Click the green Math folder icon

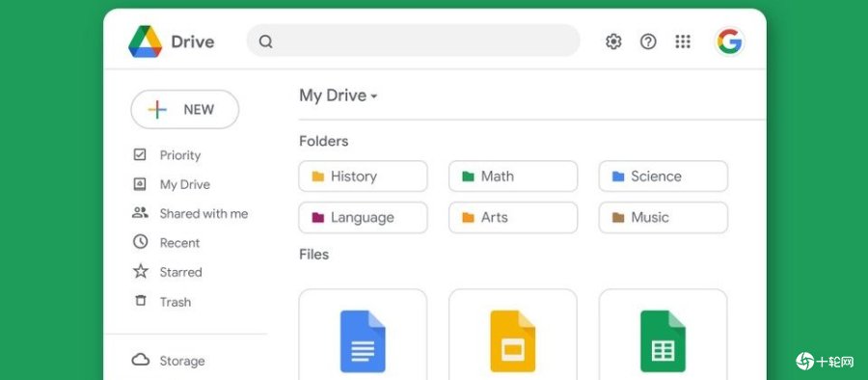click(x=469, y=176)
